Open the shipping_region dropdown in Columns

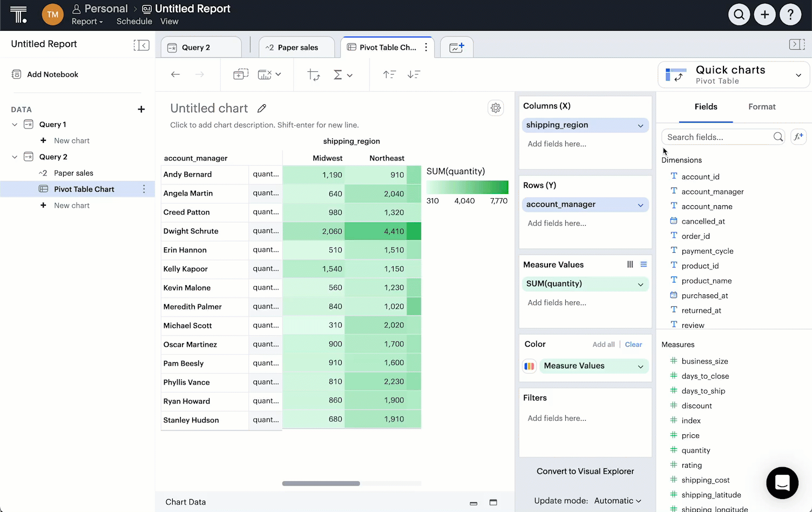click(x=640, y=125)
